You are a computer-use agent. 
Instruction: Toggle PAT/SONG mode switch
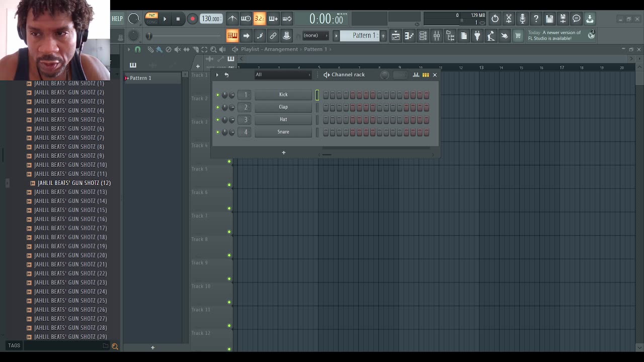pyautogui.click(x=151, y=19)
